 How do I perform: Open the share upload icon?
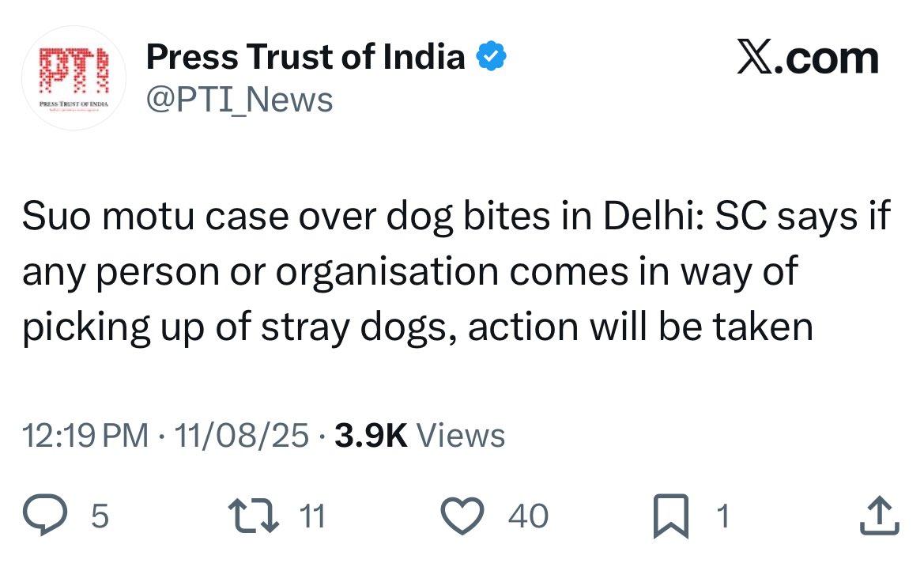[x=878, y=516]
